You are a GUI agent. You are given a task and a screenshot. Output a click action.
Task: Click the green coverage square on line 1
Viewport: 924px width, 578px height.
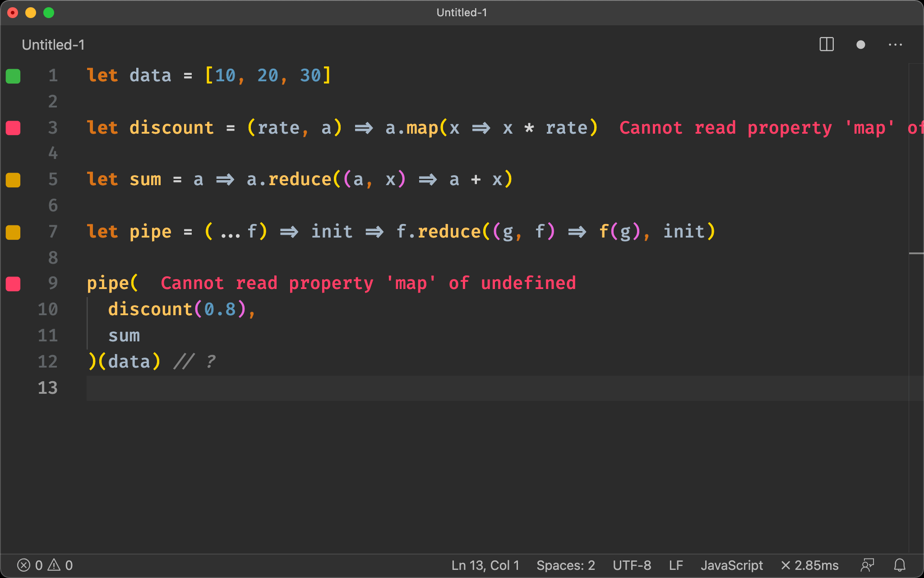click(13, 76)
